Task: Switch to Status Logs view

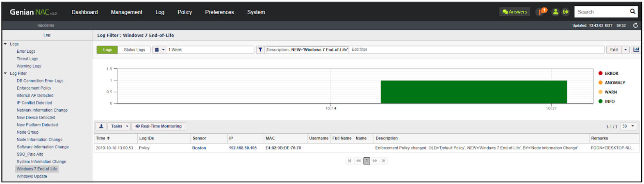Action: click(134, 50)
